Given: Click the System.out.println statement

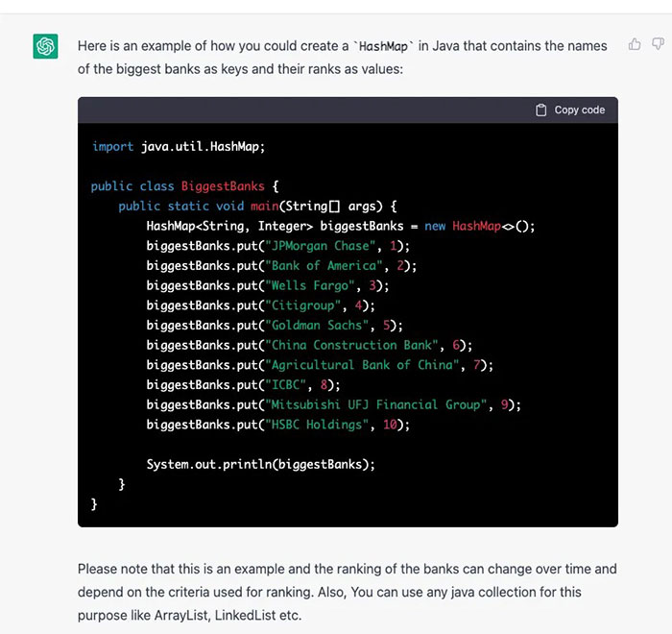Looking at the screenshot, I should click(260, 464).
